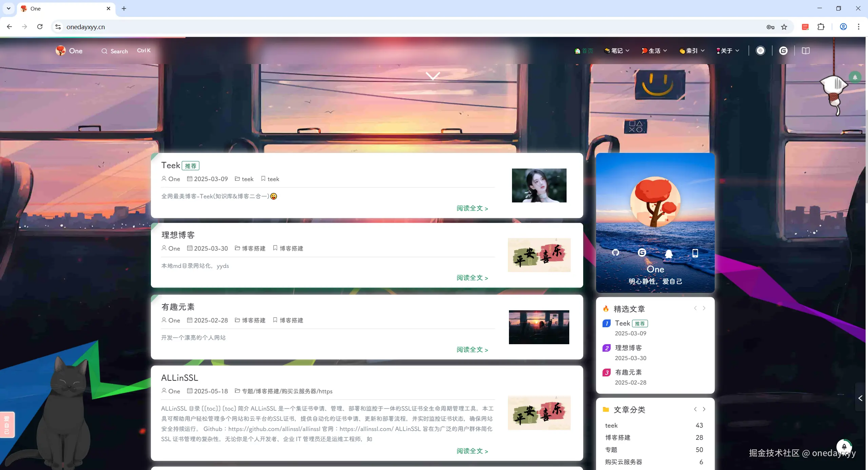Viewport: 868px width, 470px height.
Task: Click the rocket back-to-top button
Action: click(844, 447)
